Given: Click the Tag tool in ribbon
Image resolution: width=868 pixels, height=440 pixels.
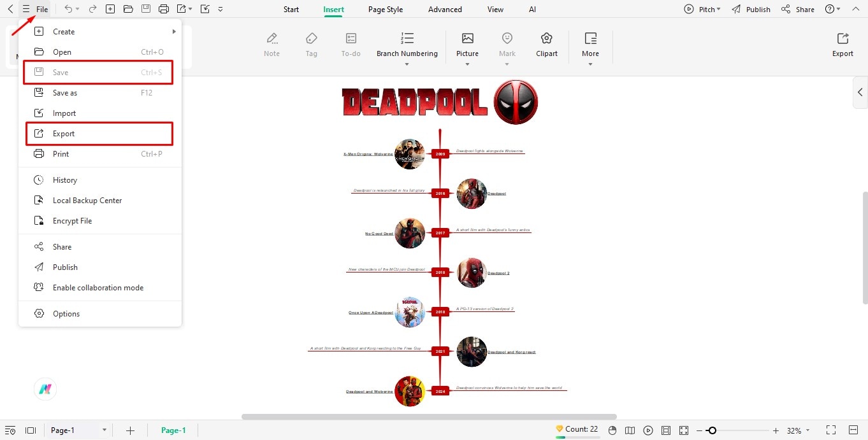Looking at the screenshot, I should 311,45.
